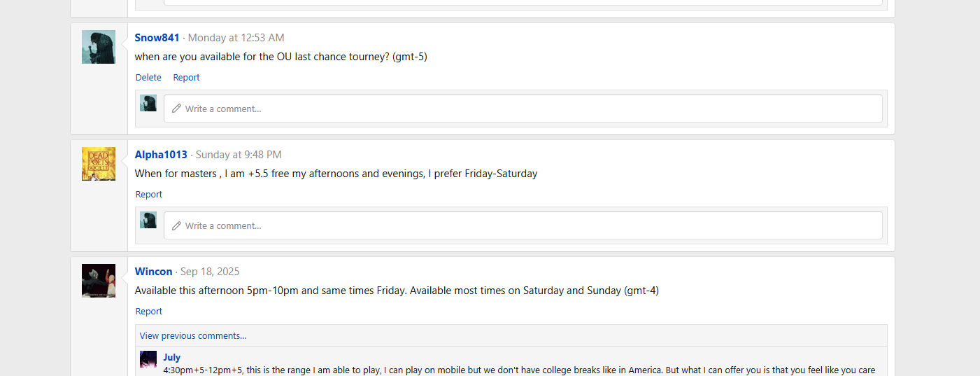Write a comment under Snow841's post
The height and width of the screenshot is (376, 980).
(523, 109)
